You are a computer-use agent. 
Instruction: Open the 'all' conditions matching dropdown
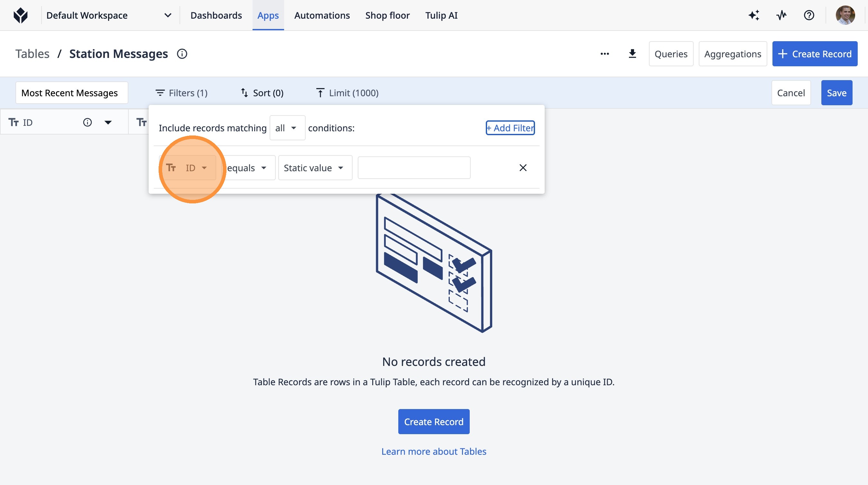tap(287, 128)
